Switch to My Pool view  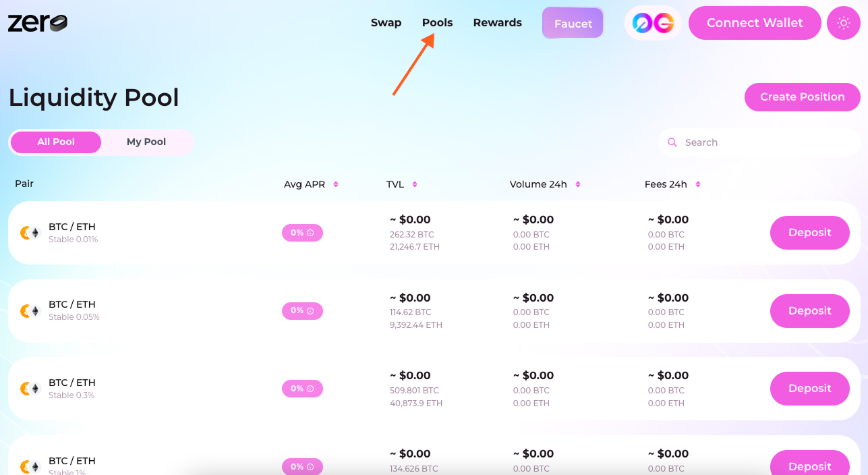coord(146,142)
